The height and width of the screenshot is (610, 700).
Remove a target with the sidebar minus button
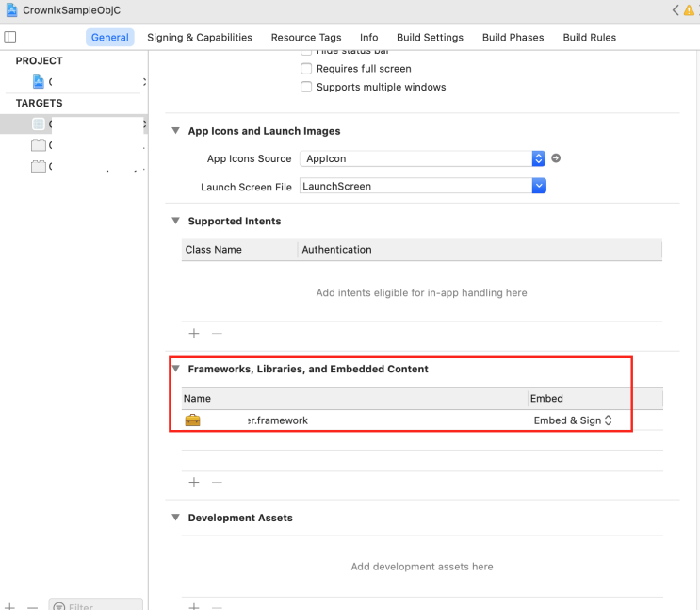pyautogui.click(x=32, y=607)
